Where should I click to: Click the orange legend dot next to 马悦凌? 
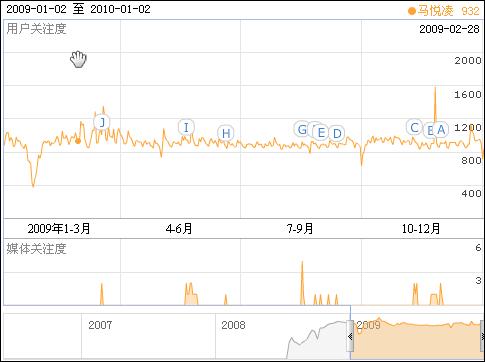[412, 11]
